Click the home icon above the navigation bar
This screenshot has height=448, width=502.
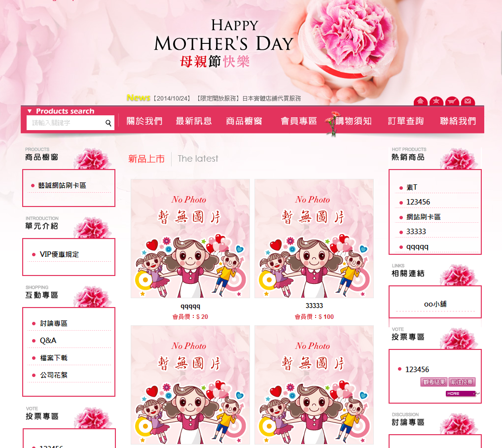pos(420,101)
